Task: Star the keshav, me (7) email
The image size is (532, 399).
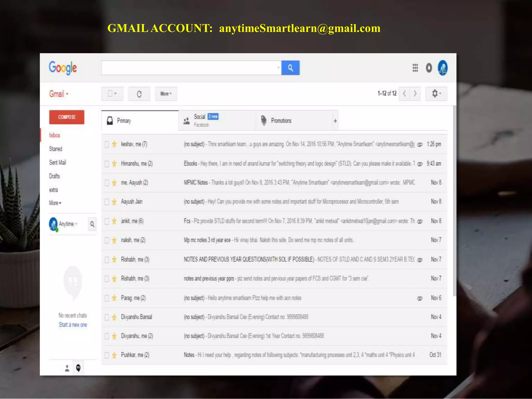Action: click(114, 144)
